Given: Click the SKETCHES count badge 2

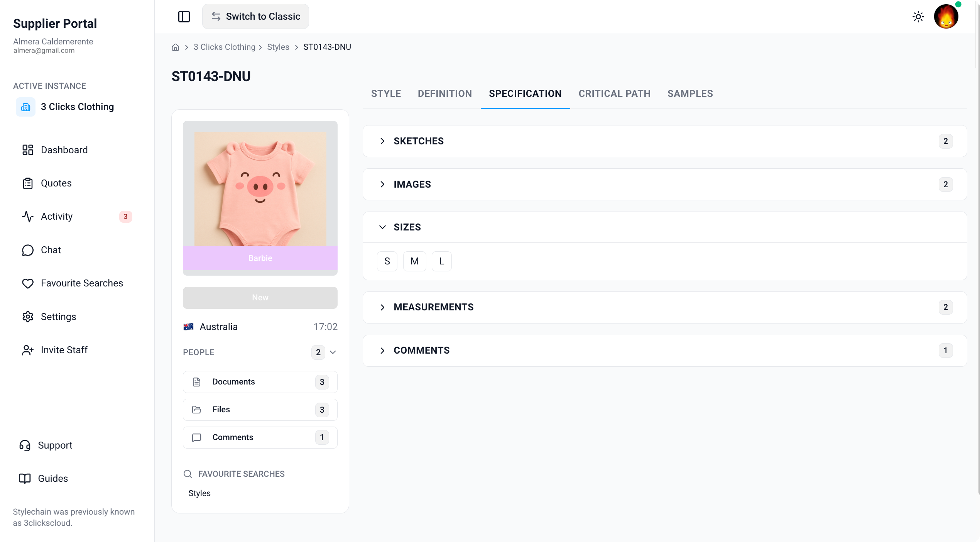Looking at the screenshot, I should point(945,141).
